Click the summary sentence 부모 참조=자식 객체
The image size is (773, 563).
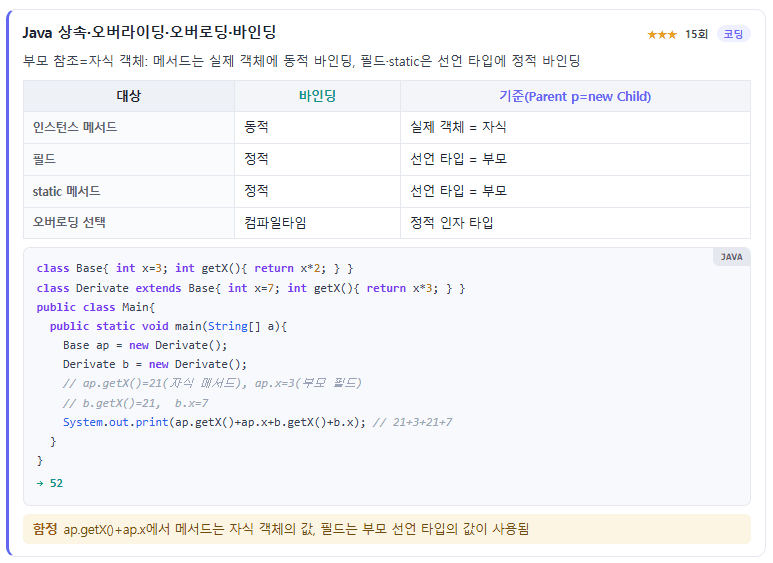tap(301, 61)
